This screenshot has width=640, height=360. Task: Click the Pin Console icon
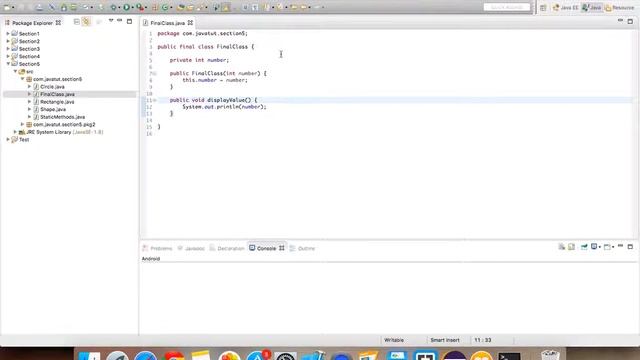point(584,247)
